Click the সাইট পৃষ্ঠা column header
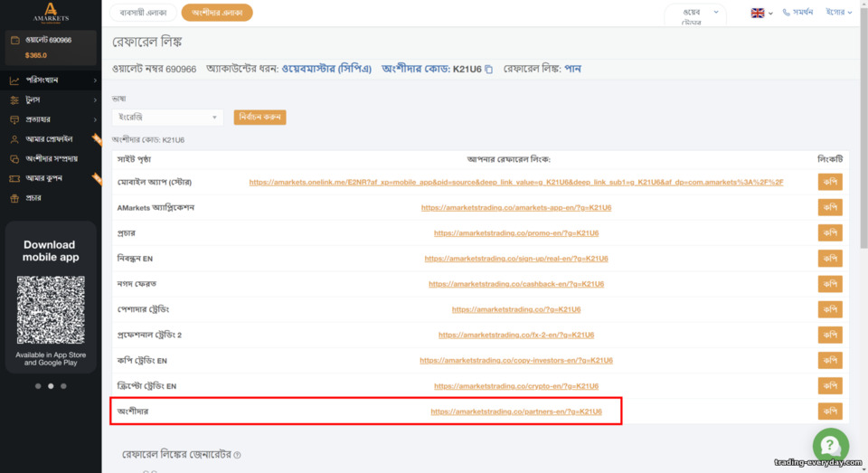The image size is (868, 473). (x=134, y=159)
